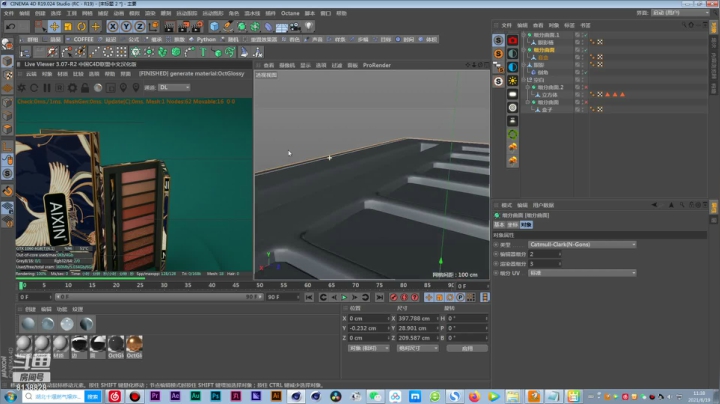Click renderer subdivision value field 3
This screenshot has width=720, height=404.
click(x=545, y=264)
